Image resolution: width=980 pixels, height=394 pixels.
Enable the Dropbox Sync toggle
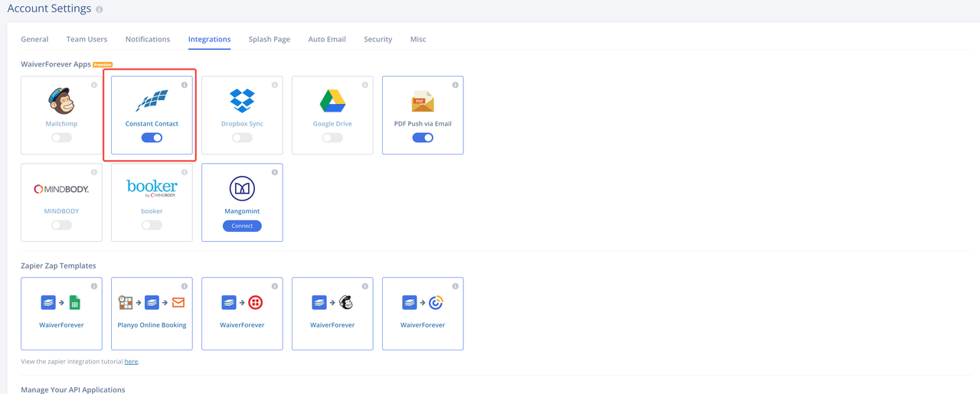point(242,138)
